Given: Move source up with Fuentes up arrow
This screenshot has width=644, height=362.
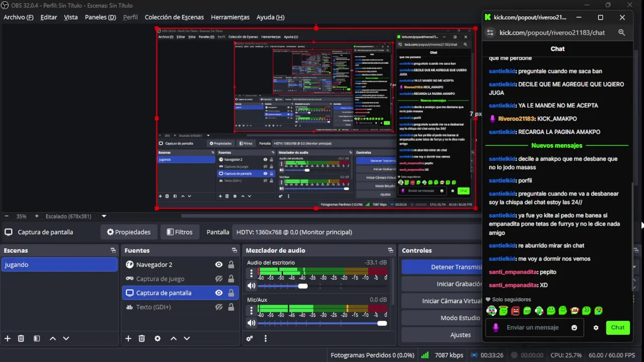Looking at the screenshot, I should [173, 338].
